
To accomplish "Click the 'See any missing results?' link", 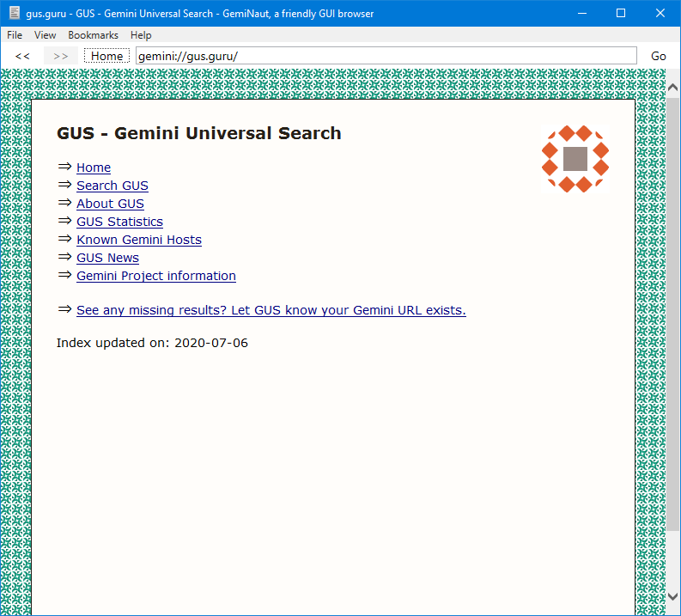I will tap(271, 310).
